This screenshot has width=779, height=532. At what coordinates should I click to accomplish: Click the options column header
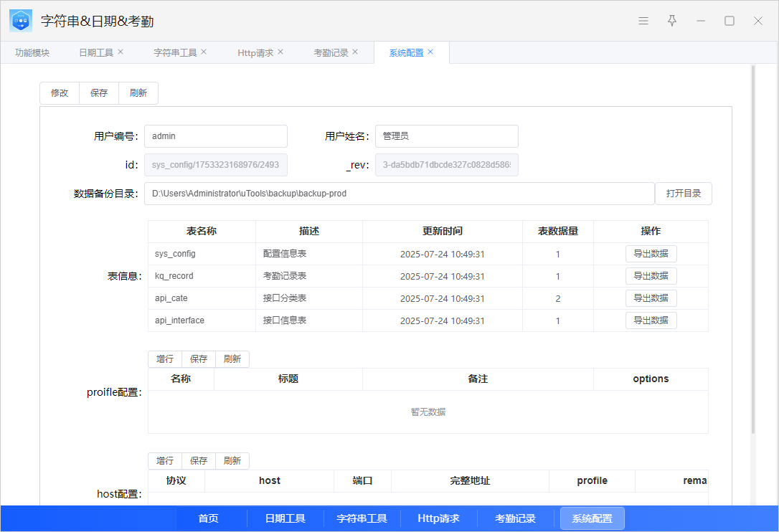point(651,379)
